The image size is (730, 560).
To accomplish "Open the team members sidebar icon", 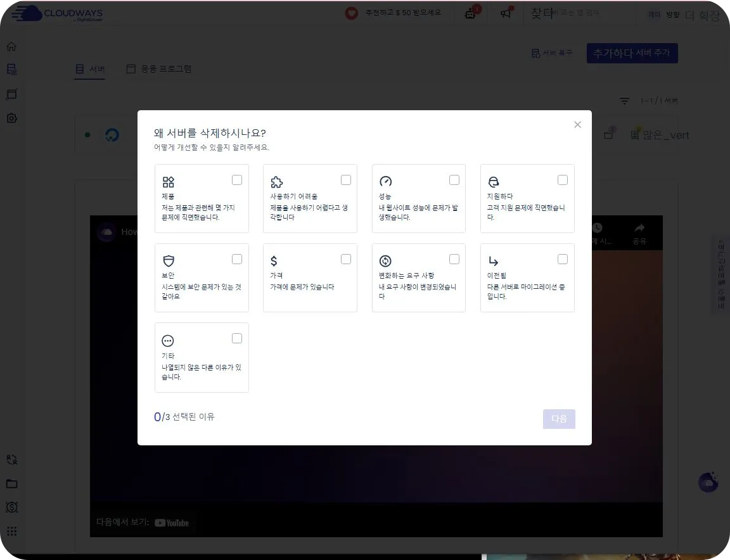I will (x=11, y=459).
